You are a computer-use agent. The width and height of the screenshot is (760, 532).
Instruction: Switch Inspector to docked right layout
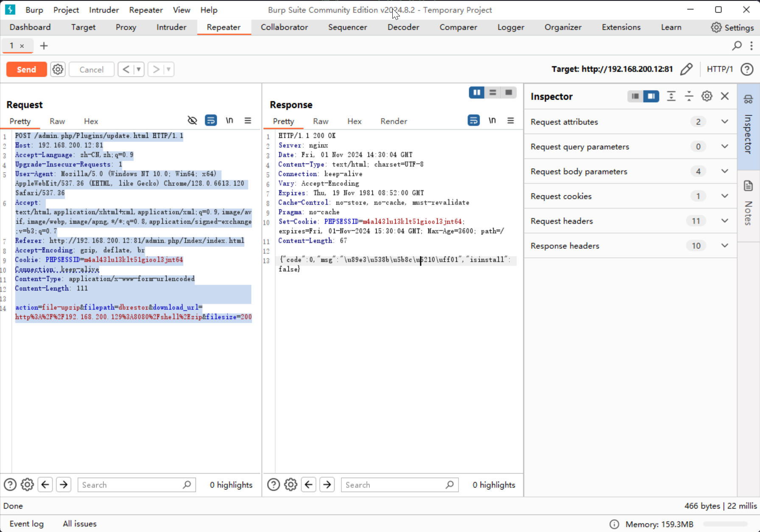point(651,96)
